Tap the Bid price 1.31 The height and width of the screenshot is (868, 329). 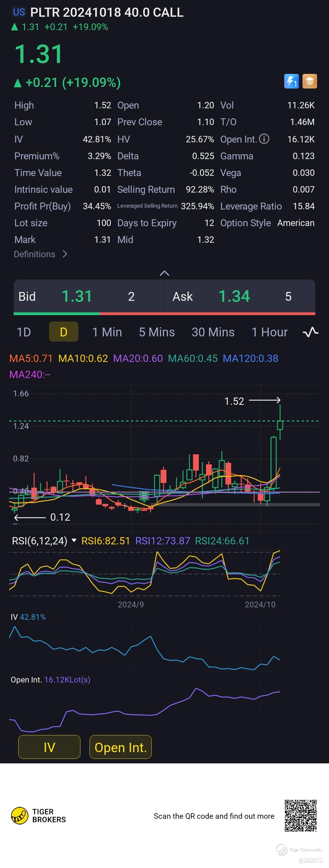tap(76, 296)
